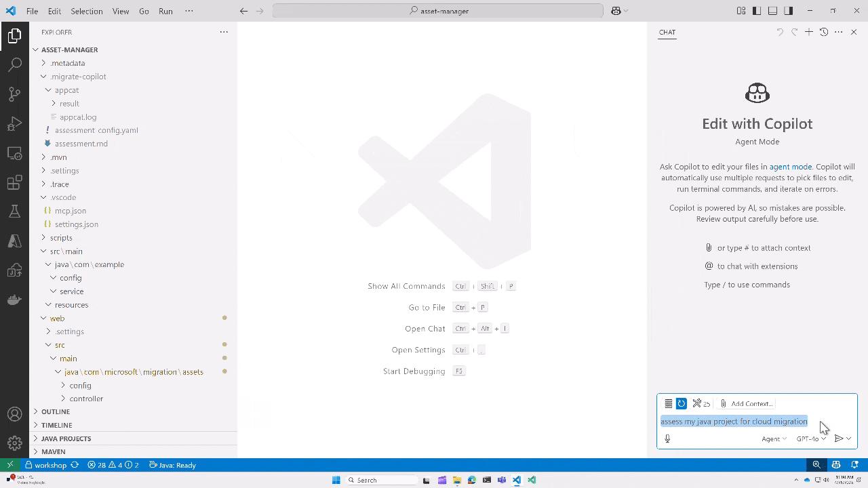Open the File menu

coord(32,11)
